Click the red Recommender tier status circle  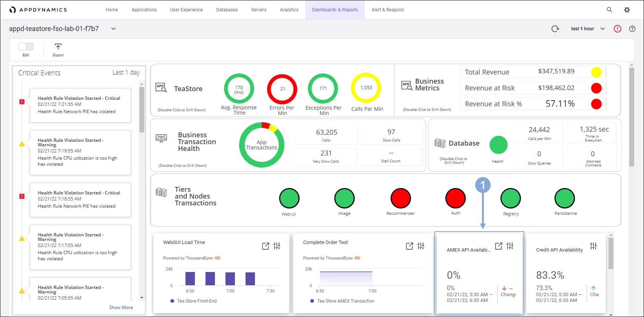tap(400, 198)
